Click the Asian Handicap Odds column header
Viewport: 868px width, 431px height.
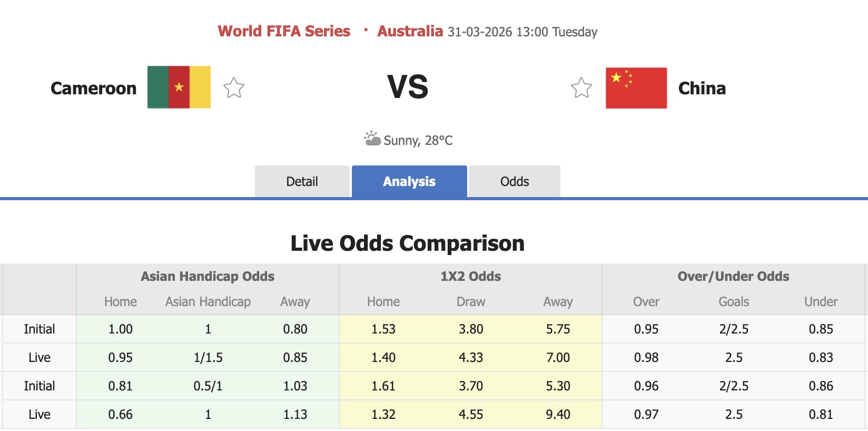point(207,276)
